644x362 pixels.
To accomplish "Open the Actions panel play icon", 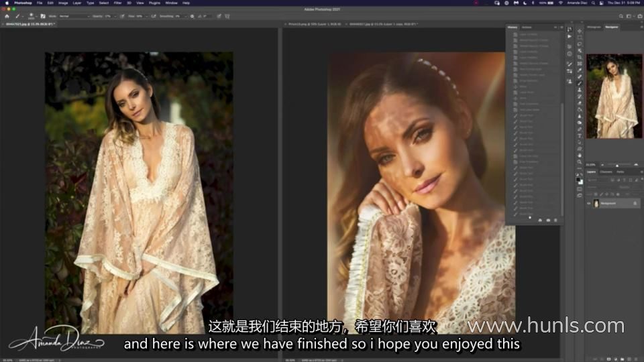I will click(570, 36).
